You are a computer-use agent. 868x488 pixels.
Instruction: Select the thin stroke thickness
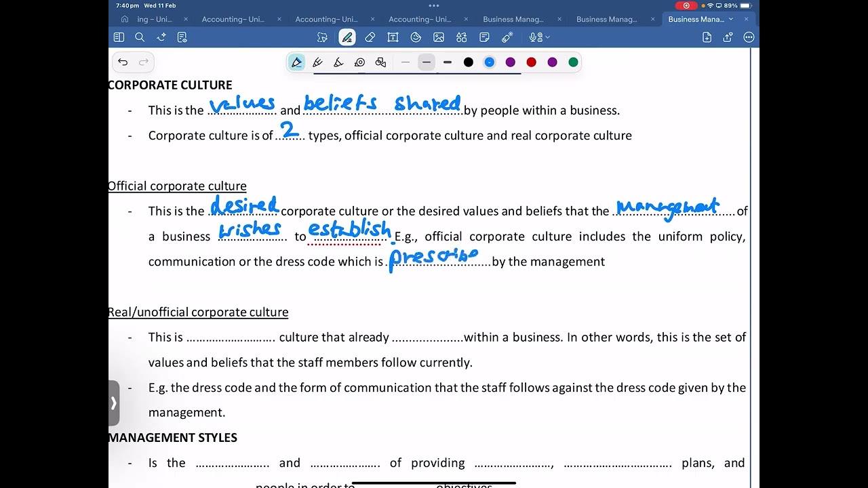click(x=406, y=62)
